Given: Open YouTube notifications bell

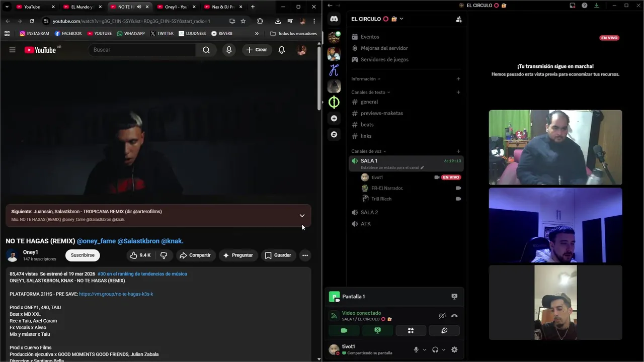Looking at the screenshot, I should pyautogui.click(x=282, y=50).
